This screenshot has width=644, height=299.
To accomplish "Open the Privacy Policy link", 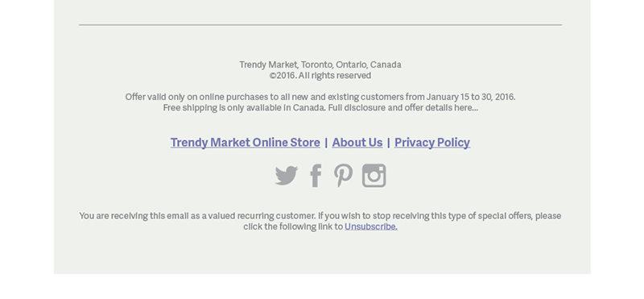I will (x=432, y=143).
